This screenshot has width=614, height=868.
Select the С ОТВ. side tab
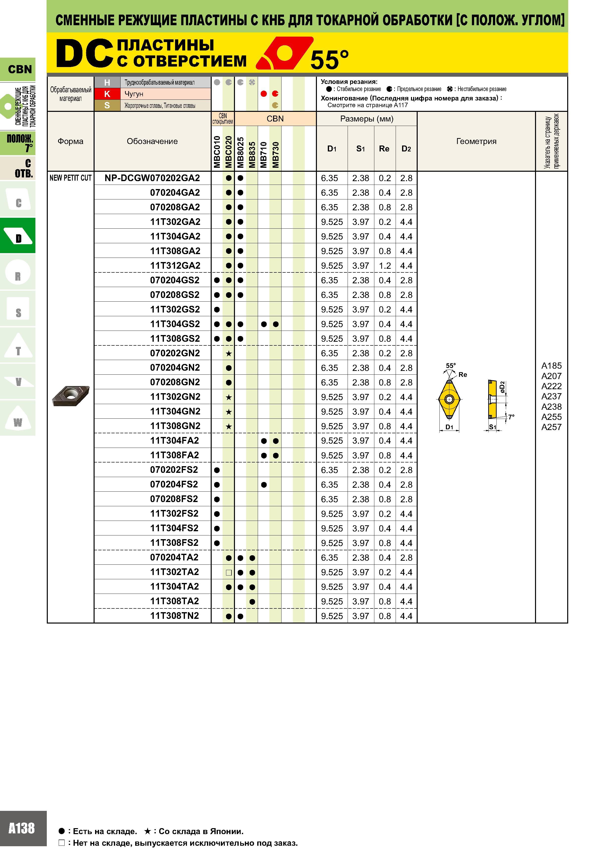click(x=18, y=168)
